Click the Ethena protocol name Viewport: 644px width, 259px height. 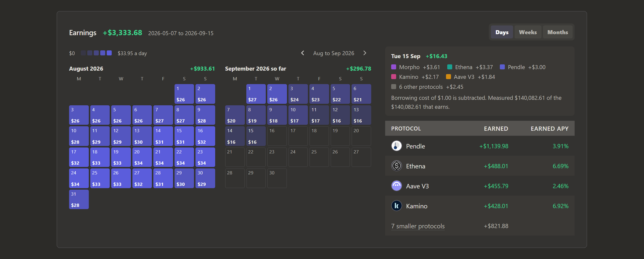(x=415, y=166)
